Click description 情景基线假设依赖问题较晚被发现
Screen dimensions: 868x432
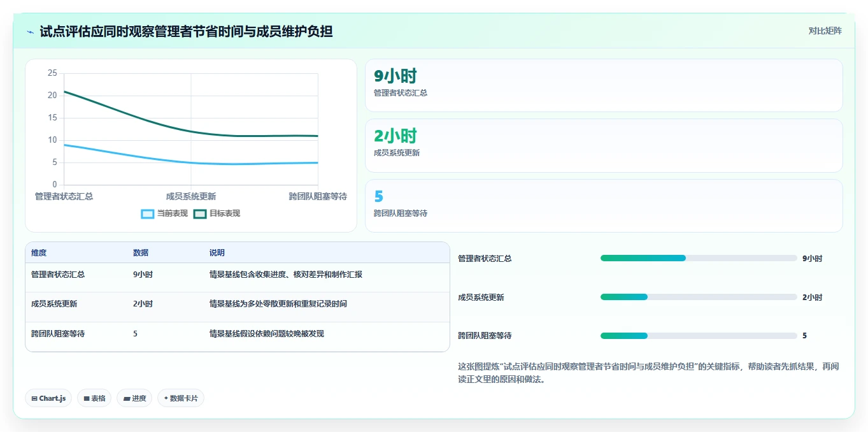pos(267,333)
